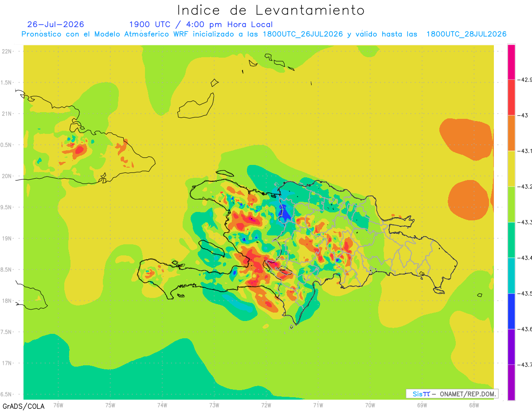Click the '70W' longitude label
Viewport: 532px width, 411px height.
click(x=370, y=405)
